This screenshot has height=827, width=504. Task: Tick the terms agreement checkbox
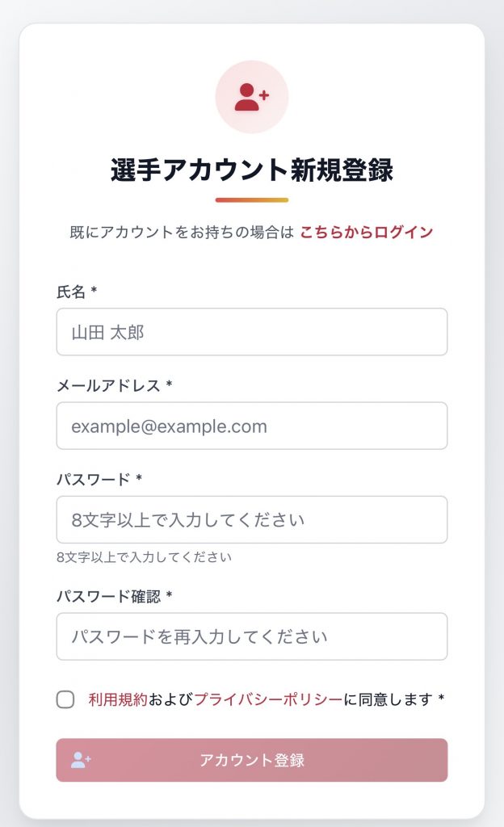(x=65, y=699)
